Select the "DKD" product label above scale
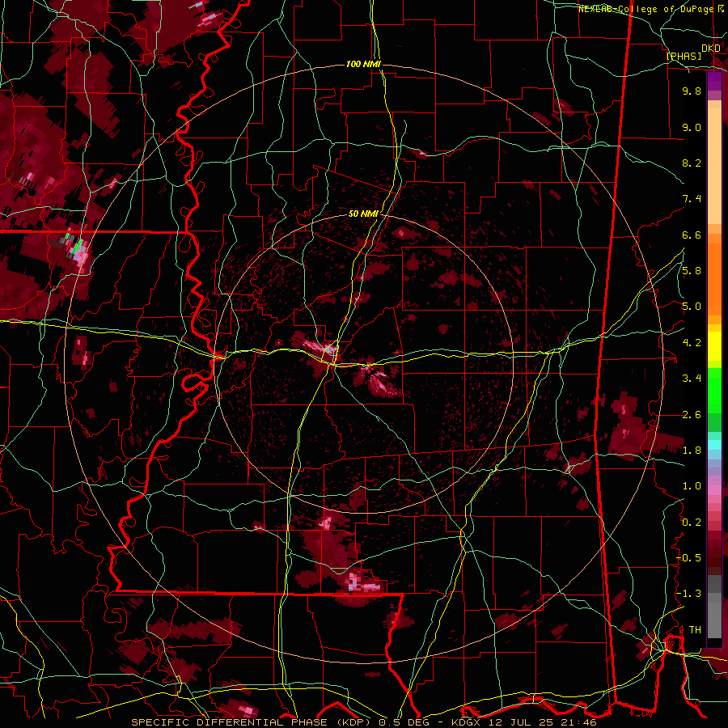 (x=711, y=49)
